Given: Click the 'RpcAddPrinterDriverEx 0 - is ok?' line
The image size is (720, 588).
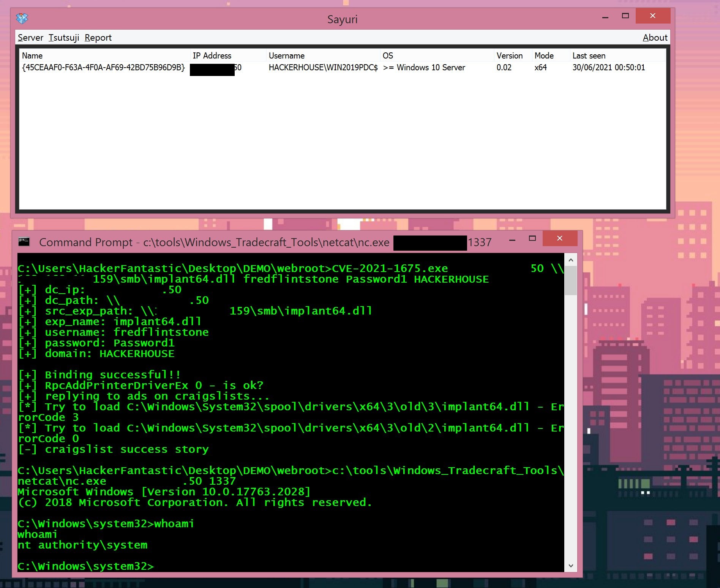Looking at the screenshot, I should (x=141, y=386).
